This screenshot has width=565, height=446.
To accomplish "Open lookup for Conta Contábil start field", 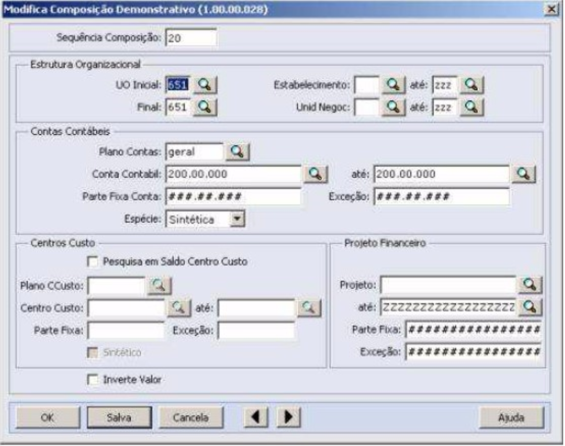I will pyautogui.click(x=315, y=174).
